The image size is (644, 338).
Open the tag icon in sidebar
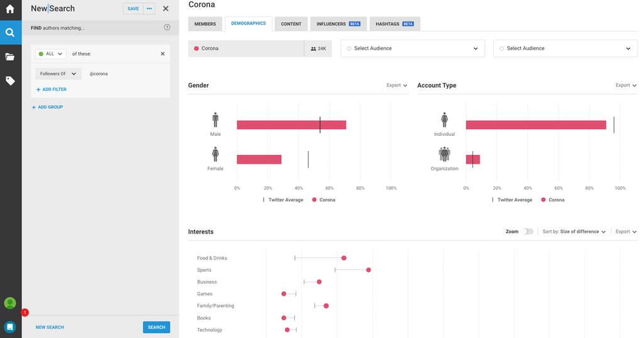pyautogui.click(x=10, y=81)
